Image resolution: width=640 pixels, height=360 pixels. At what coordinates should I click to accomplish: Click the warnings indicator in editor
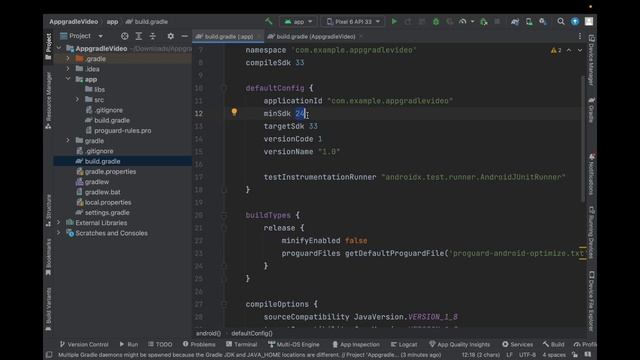[556, 50]
